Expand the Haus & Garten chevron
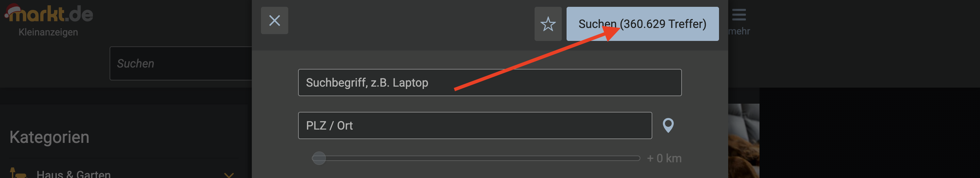The image size is (980, 178). 229,175
